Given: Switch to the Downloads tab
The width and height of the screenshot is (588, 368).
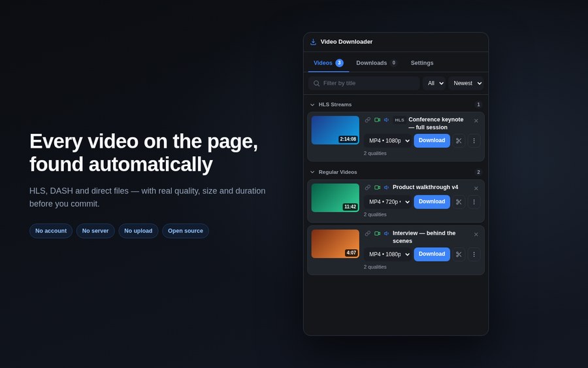Looking at the screenshot, I should click(x=376, y=63).
